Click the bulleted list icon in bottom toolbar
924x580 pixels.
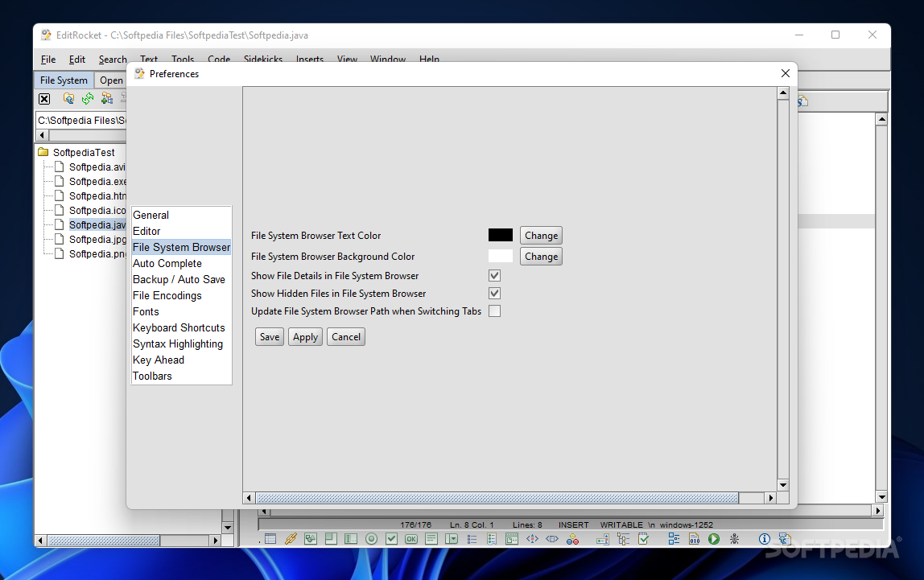pos(472,539)
